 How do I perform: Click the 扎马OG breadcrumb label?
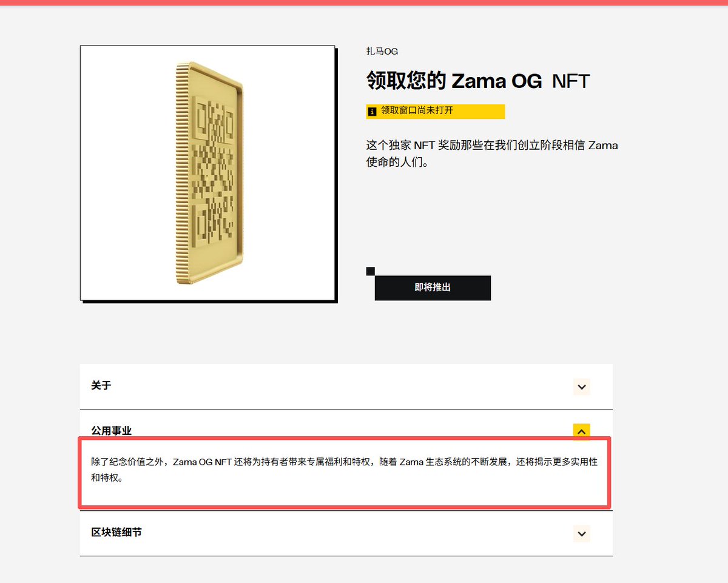(382, 52)
